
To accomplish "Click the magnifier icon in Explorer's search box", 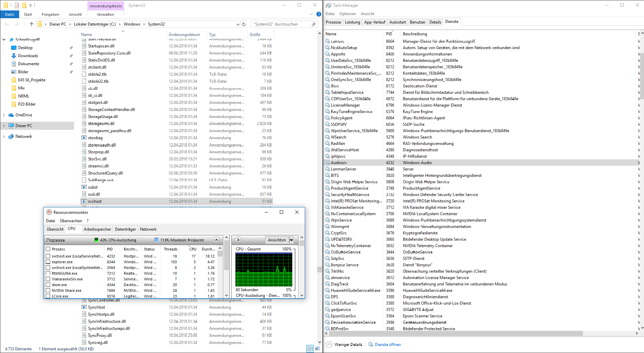I will coord(313,24).
